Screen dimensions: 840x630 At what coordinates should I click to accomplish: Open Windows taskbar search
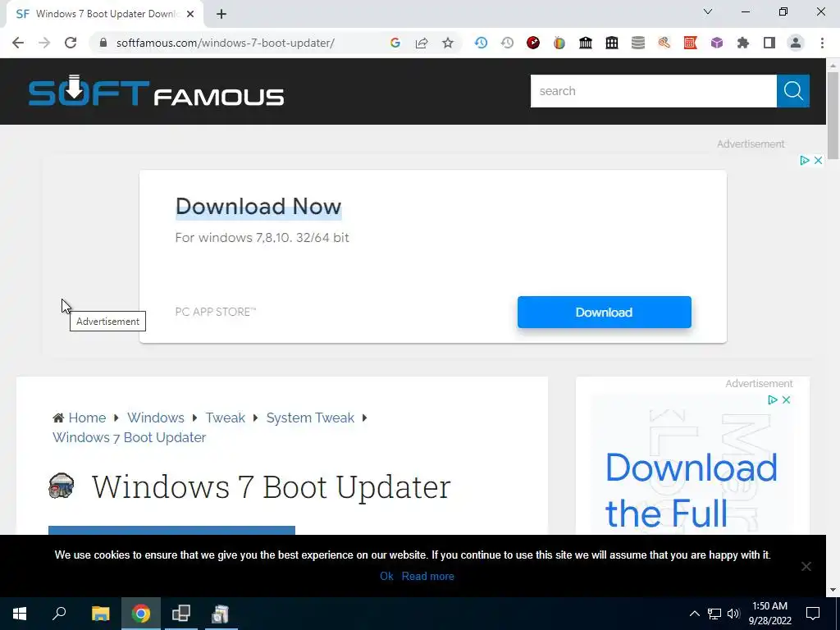pyautogui.click(x=59, y=614)
